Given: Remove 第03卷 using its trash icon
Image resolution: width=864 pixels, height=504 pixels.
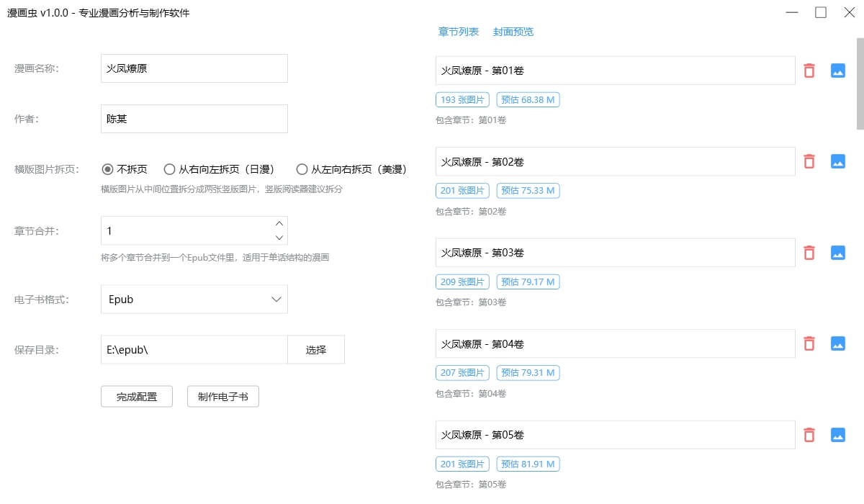Looking at the screenshot, I should pyautogui.click(x=809, y=253).
